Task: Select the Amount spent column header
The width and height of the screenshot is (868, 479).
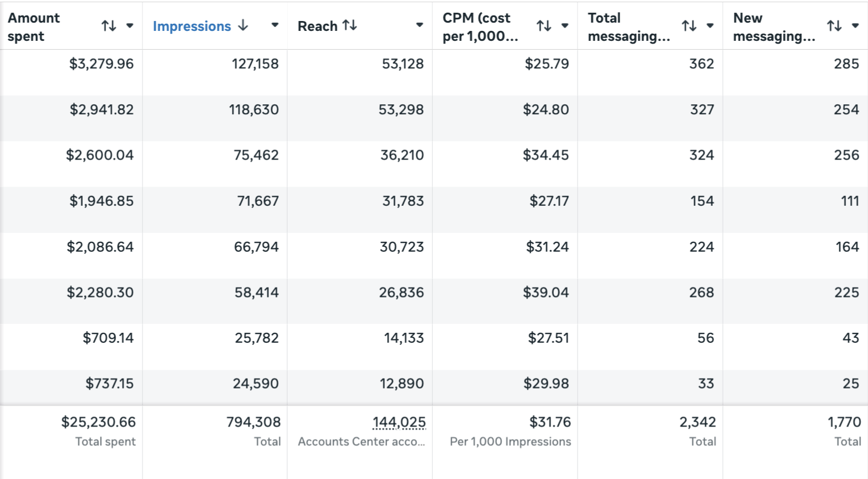Action: pyautogui.click(x=34, y=27)
